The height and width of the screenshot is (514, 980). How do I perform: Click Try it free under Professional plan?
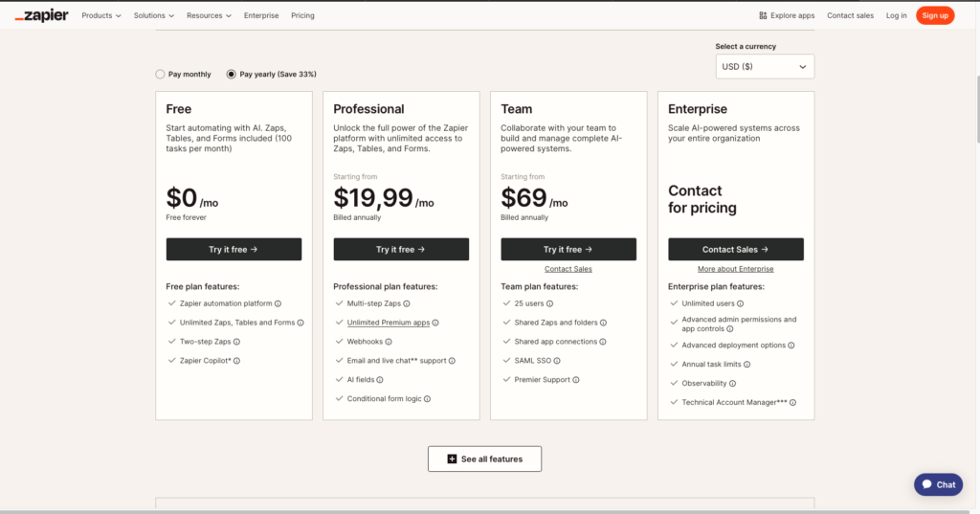pyautogui.click(x=401, y=249)
